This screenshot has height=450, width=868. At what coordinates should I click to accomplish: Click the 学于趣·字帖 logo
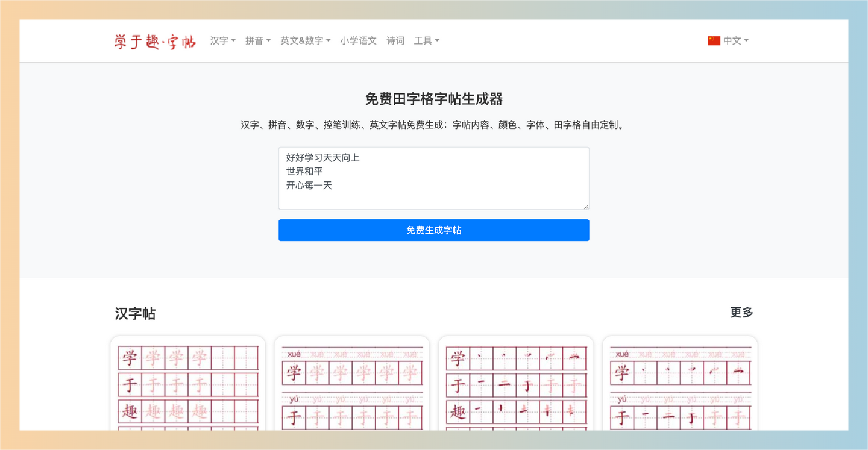click(x=154, y=41)
